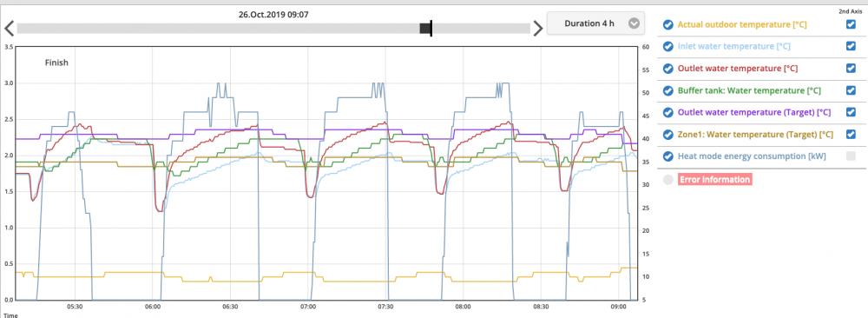868x318 pixels.
Task: Click the Inlet water temperature [°C] label
Action: point(734,47)
